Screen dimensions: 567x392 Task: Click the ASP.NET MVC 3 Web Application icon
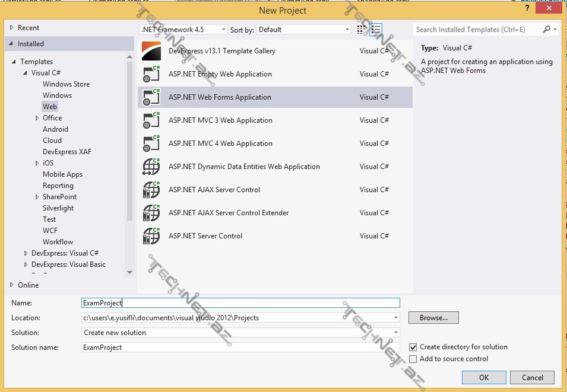click(151, 121)
